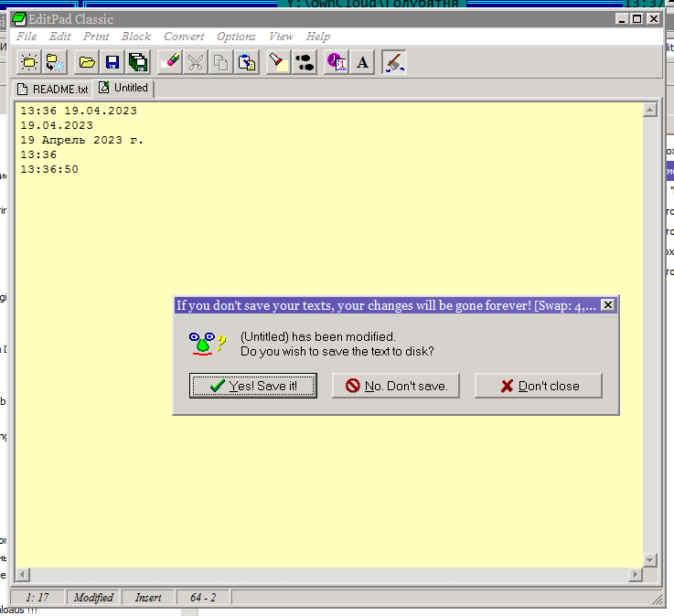The height and width of the screenshot is (616, 674).
Task: Click the '1: 17' cursor position status
Action: (37, 598)
